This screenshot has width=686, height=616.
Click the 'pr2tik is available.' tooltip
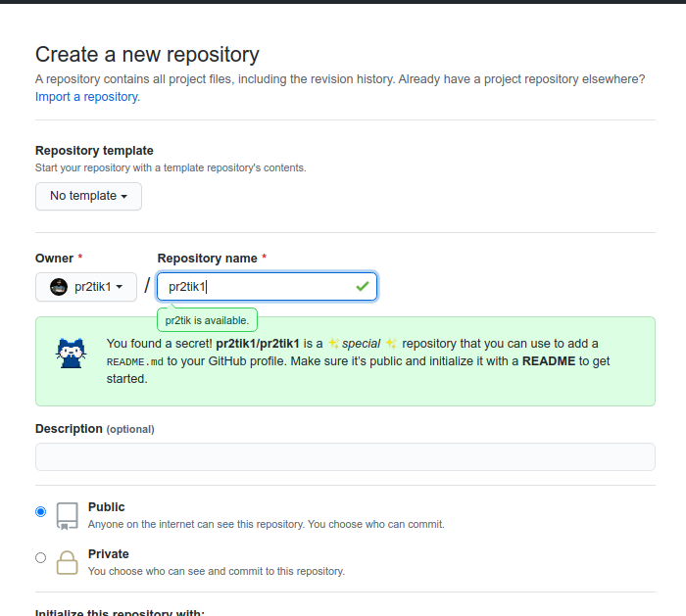tap(207, 320)
